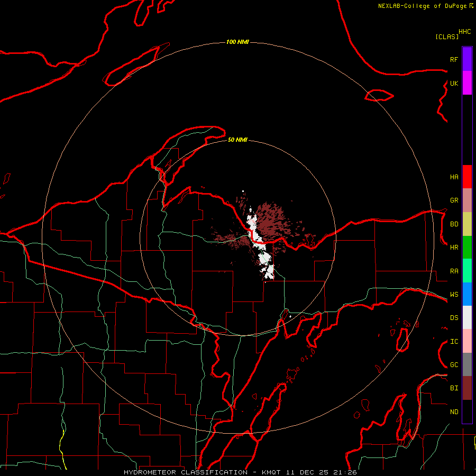Screen dimensions: 476x476
Task: Click the HA legend label
Action: (454, 177)
